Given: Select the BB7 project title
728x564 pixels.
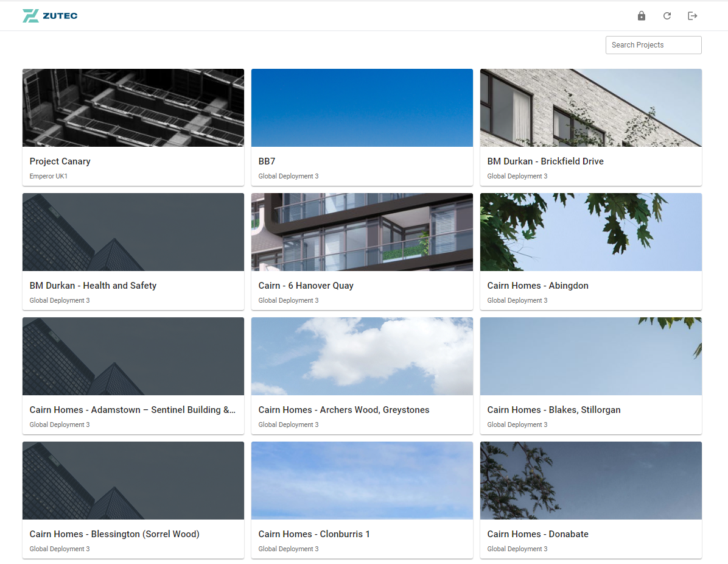Looking at the screenshot, I should coord(267,161).
